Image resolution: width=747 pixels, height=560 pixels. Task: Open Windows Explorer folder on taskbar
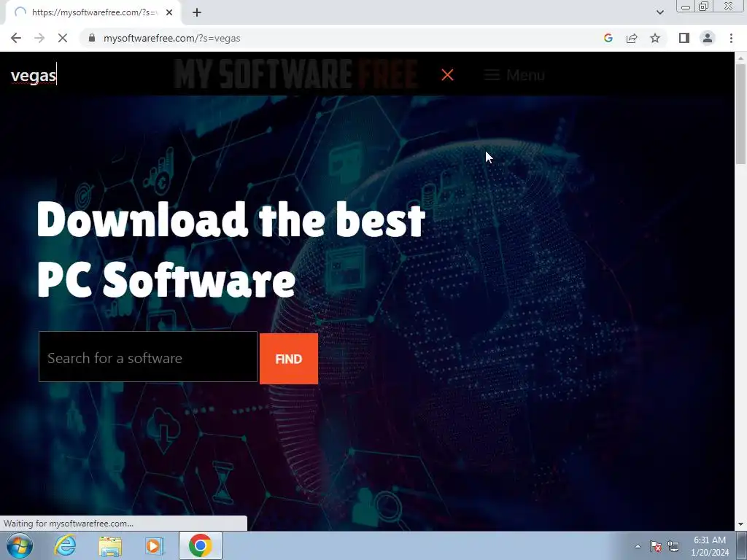point(110,545)
